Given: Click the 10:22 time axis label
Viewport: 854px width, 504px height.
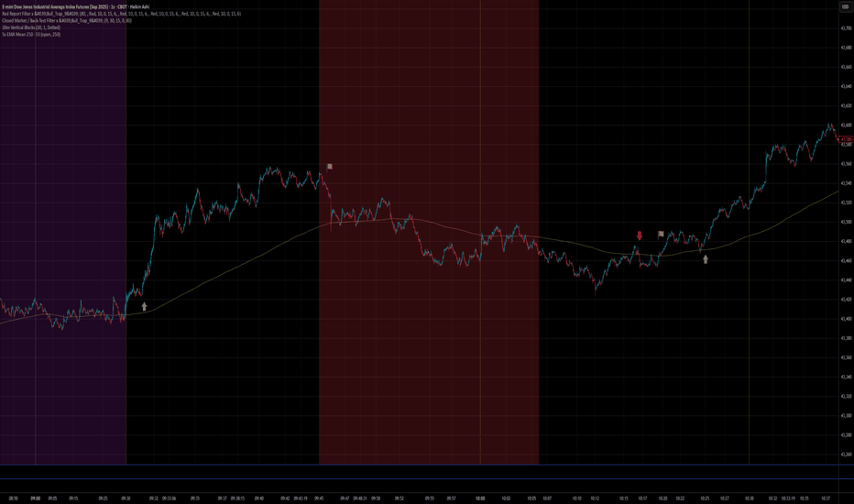Looking at the screenshot, I should pyautogui.click(x=680, y=499).
